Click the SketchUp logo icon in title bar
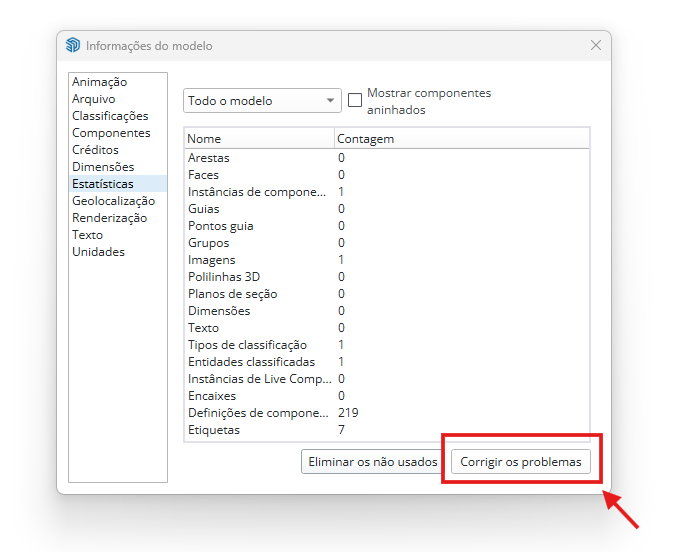Image resolution: width=681 pixels, height=552 pixels. tap(73, 46)
